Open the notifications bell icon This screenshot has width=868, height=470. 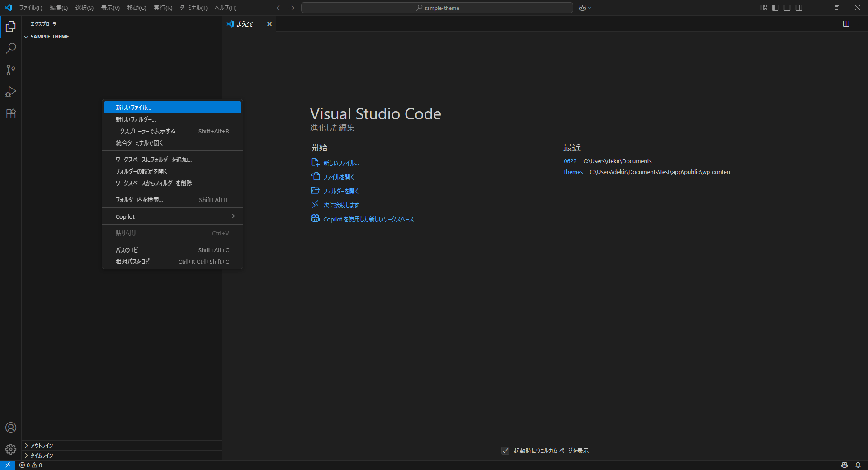click(x=858, y=465)
